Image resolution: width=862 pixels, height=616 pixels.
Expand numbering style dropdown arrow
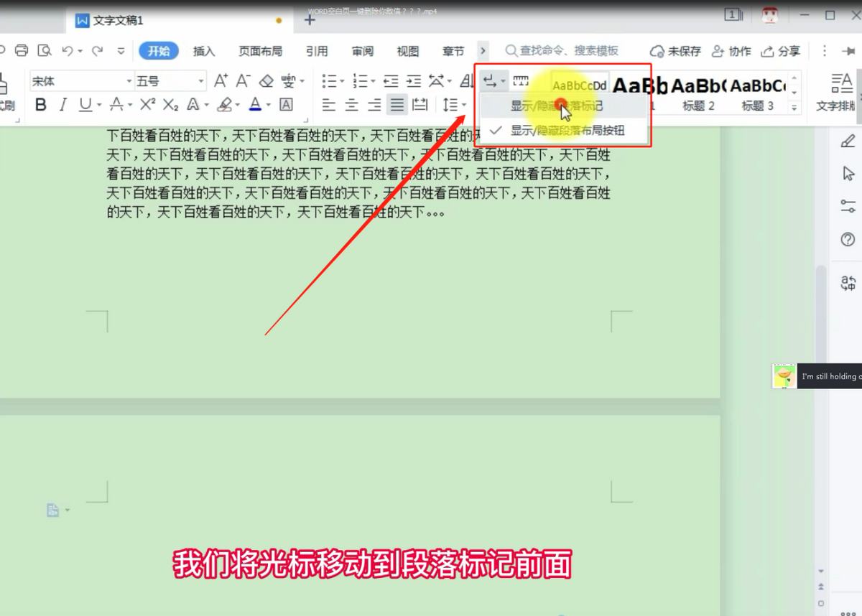tap(373, 81)
